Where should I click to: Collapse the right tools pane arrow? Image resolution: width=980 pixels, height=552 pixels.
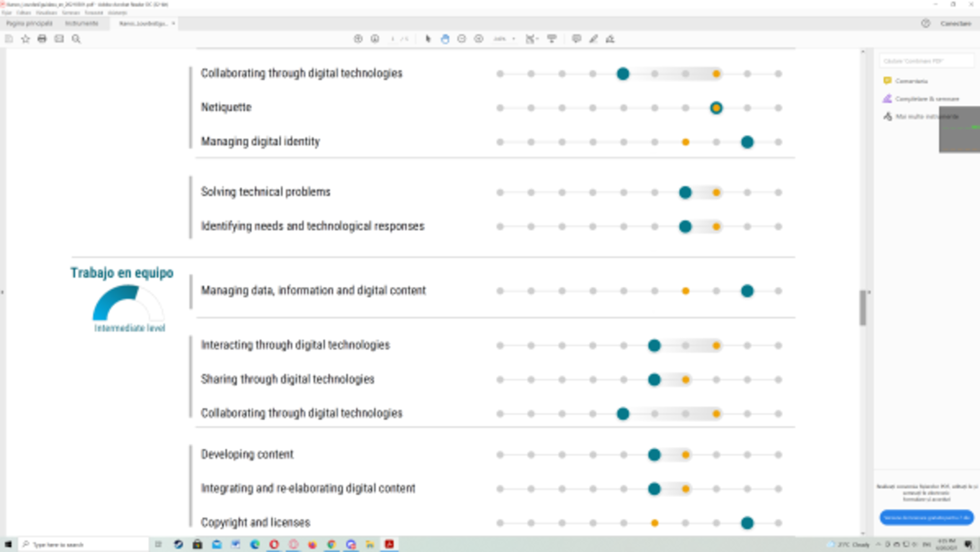click(x=869, y=292)
